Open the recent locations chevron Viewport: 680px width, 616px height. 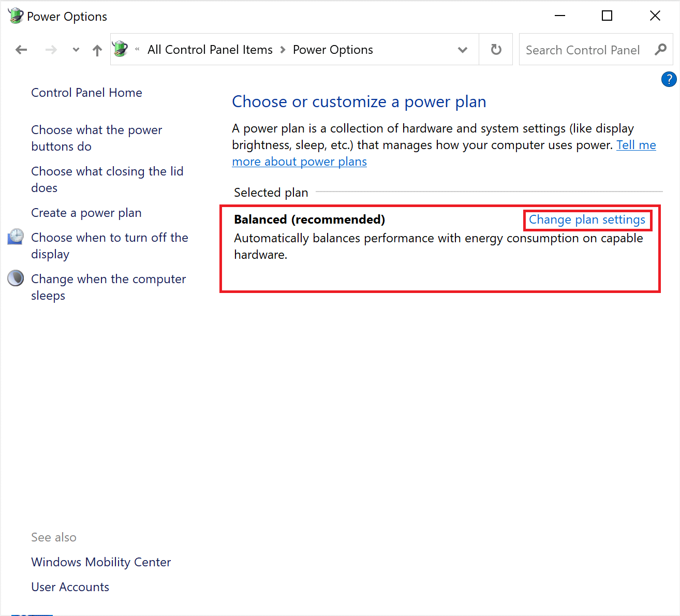pyautogui.click(x=76, y=49)
